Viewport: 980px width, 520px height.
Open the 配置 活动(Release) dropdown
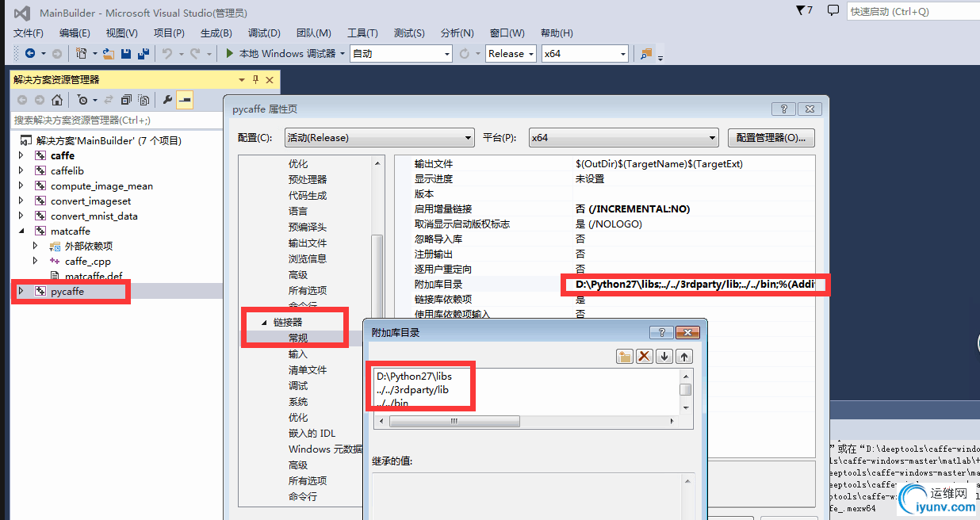click(379, 137)
